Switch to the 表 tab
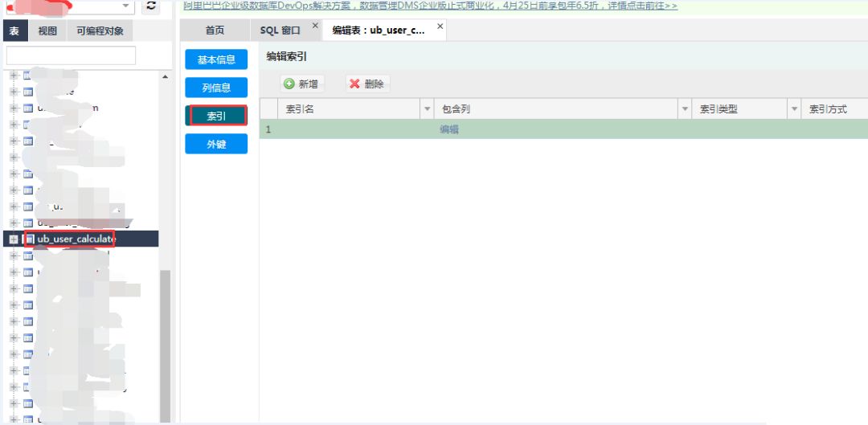This screenshot has height=425, width=868. 15,31
